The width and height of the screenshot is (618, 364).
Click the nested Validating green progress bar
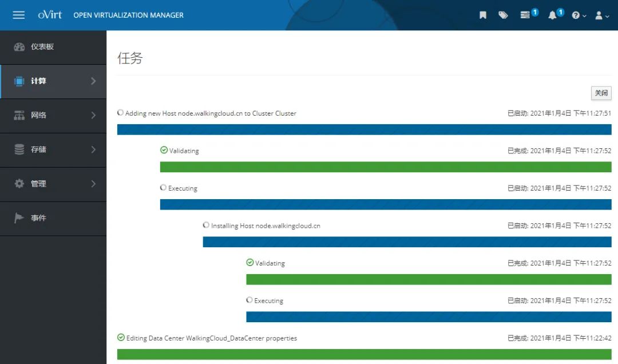click(x=429, y=279)
